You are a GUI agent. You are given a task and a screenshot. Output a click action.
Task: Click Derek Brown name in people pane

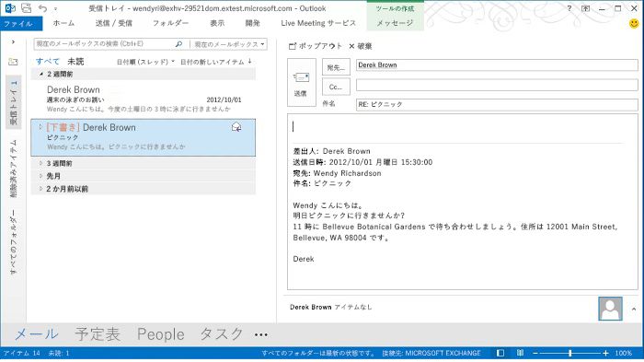click(311, 308)
